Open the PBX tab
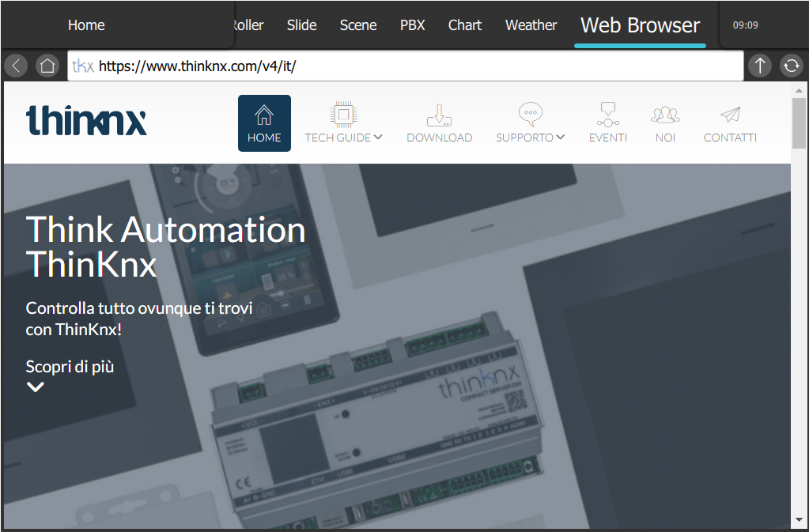Image resolution: width=809 pixels, height=532 pixels. 412,25
